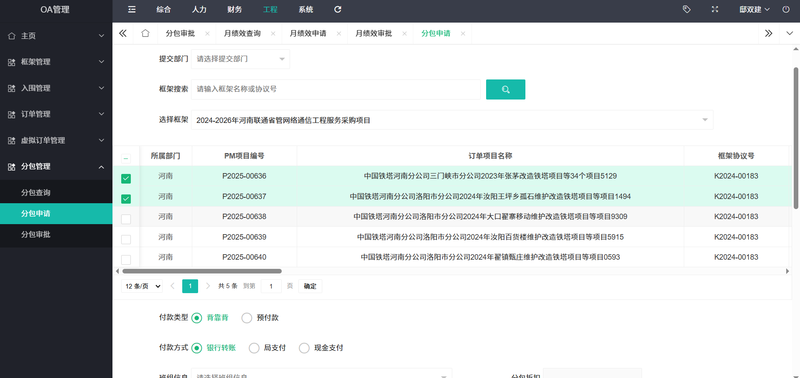800x378 pixels.
Task: Click the 确定 pagination button
Action: pos(310,286)
